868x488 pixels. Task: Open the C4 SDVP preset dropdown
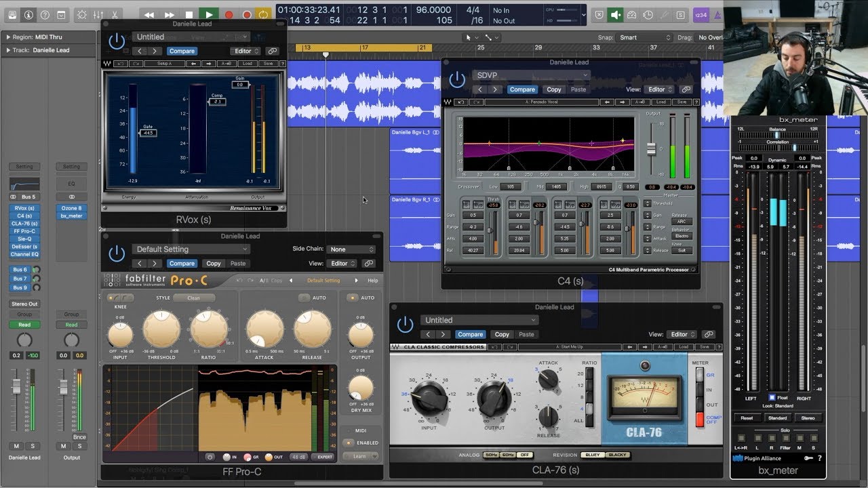click(531, 75)
